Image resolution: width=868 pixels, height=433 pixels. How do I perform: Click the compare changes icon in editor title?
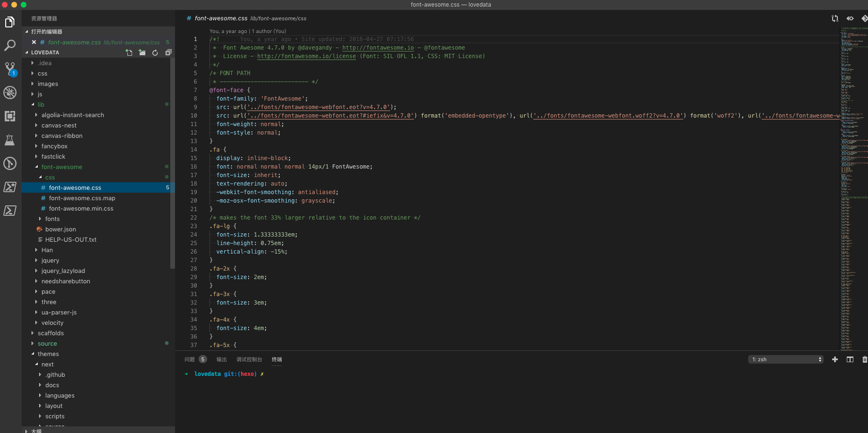[835, 18]
